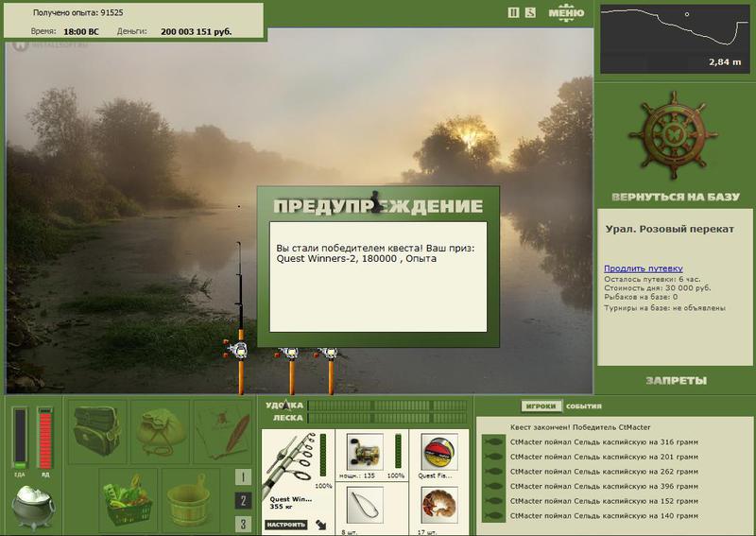Click 'Получено опыта: 91525' text
756x536 pixels.
click(78, 12)
